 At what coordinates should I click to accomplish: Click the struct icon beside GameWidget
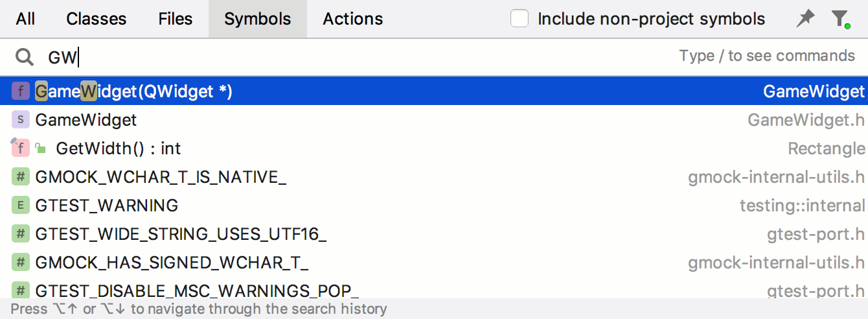pos(21,120)
